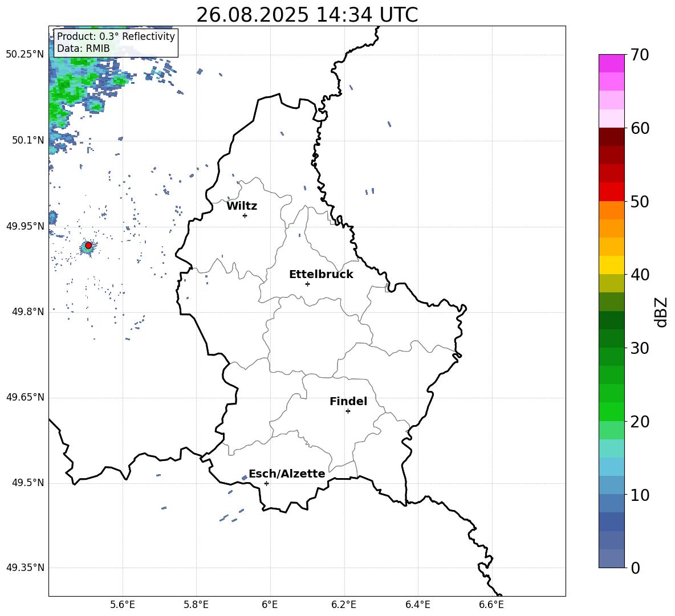Screen dimensions: 675x616
Task: Click the Data: RMIB text
Action: click(83, 48)
